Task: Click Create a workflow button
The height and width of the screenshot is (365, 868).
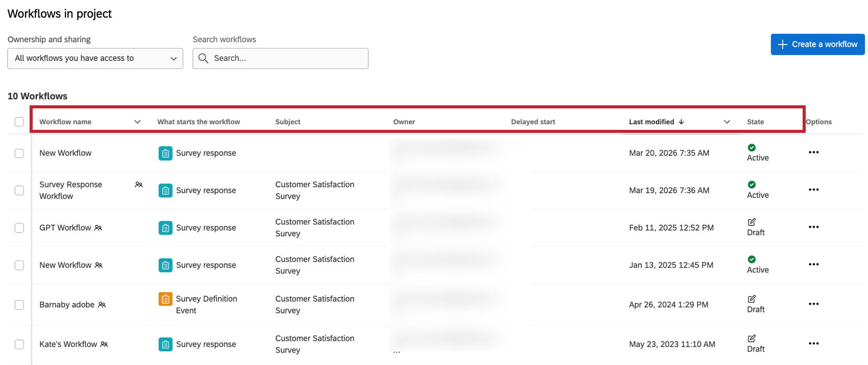Action: tap(817, 44)
